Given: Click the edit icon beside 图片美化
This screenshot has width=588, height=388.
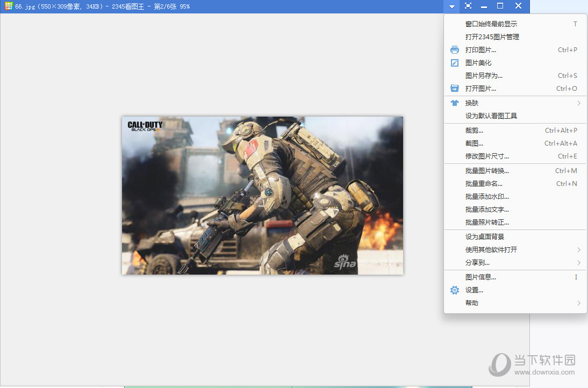Looking at the screenshot, I should [455, 62].
